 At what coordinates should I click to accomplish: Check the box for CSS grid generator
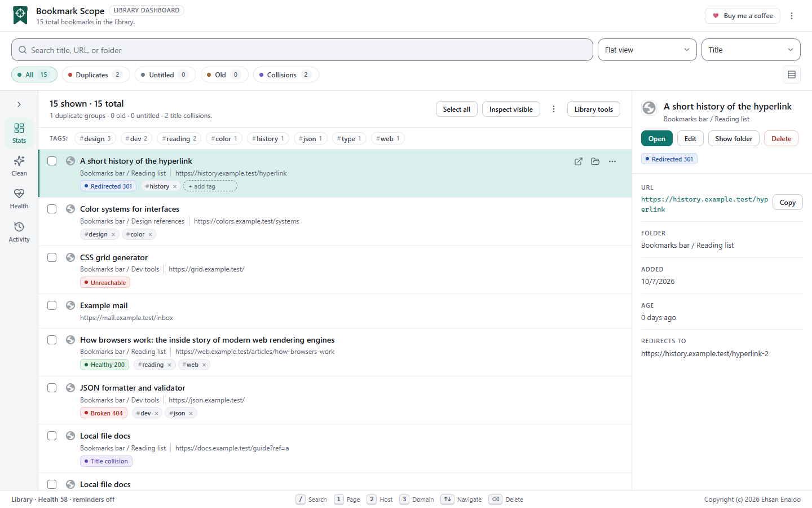[x=52, y=257]
